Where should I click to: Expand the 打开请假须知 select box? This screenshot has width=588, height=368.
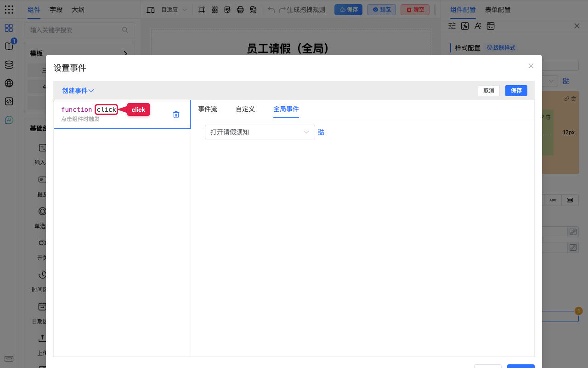pyautogui.click(x=260, y=132)
